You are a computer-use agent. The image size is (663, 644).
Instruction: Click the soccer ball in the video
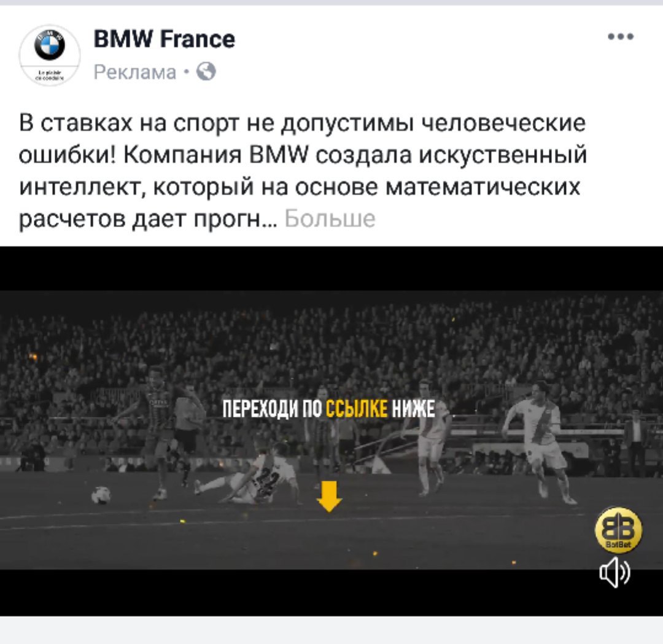click(101, 495)
